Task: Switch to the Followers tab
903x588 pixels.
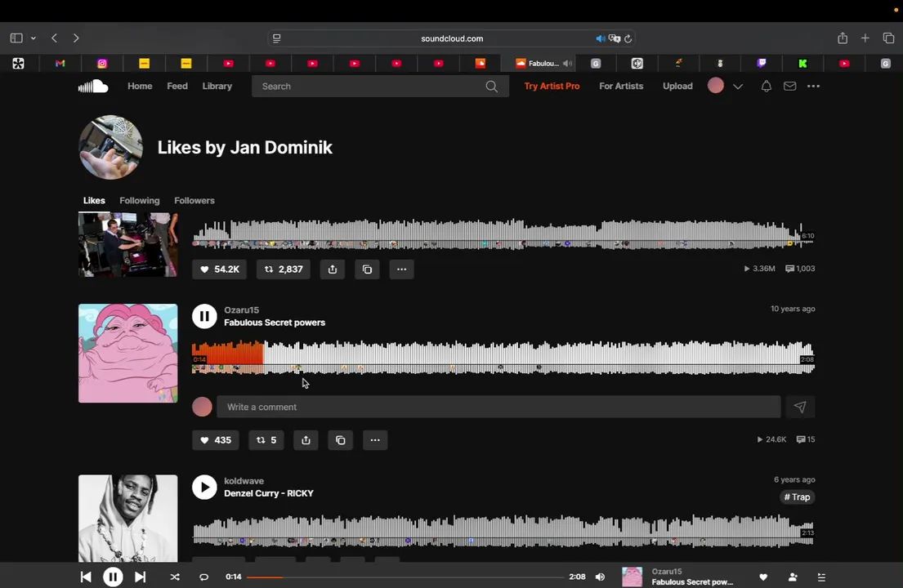Action: (x=194, y=201)
